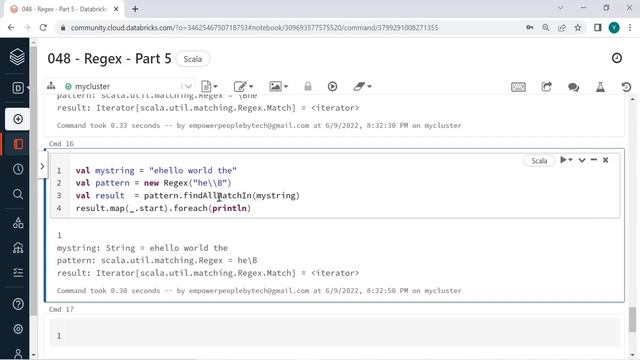Image resolution: width=640 pixels, height=360 pixels.
Task: Click the browser address bar URL
Action: tap(254, 28)
